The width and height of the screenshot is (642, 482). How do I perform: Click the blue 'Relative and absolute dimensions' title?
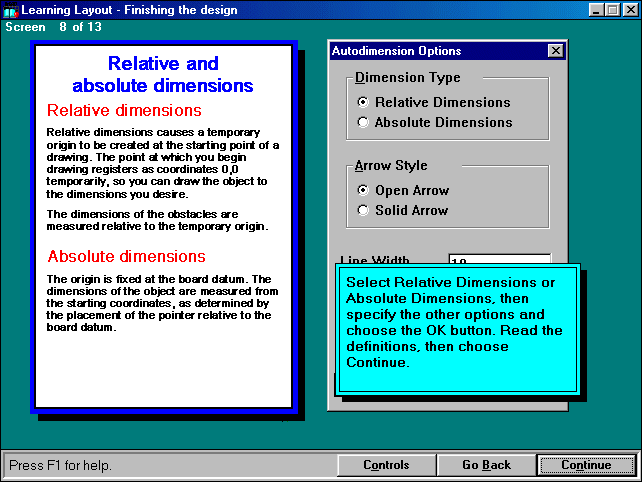(163, 75)
